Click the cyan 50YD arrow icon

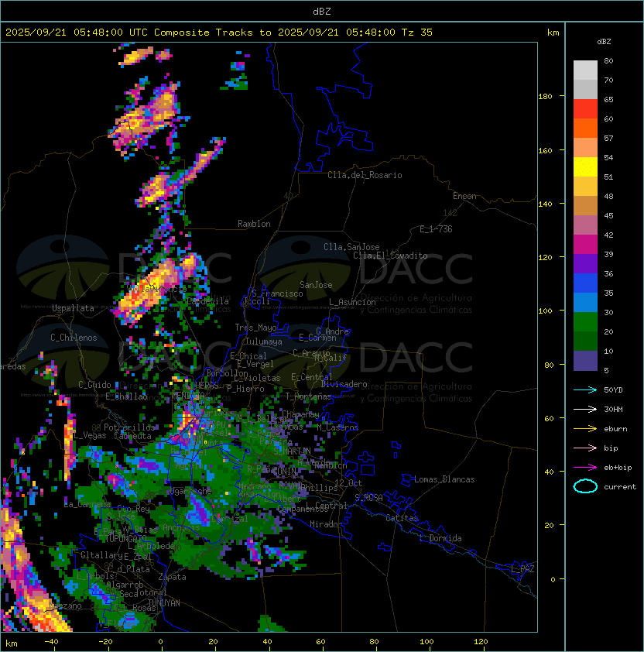pos(585,389)
